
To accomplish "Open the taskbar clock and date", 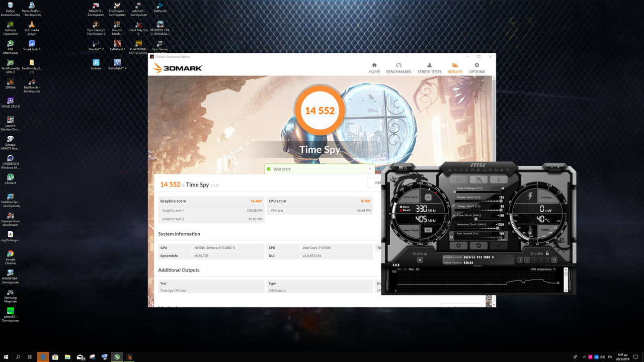I will click(622, 357).
